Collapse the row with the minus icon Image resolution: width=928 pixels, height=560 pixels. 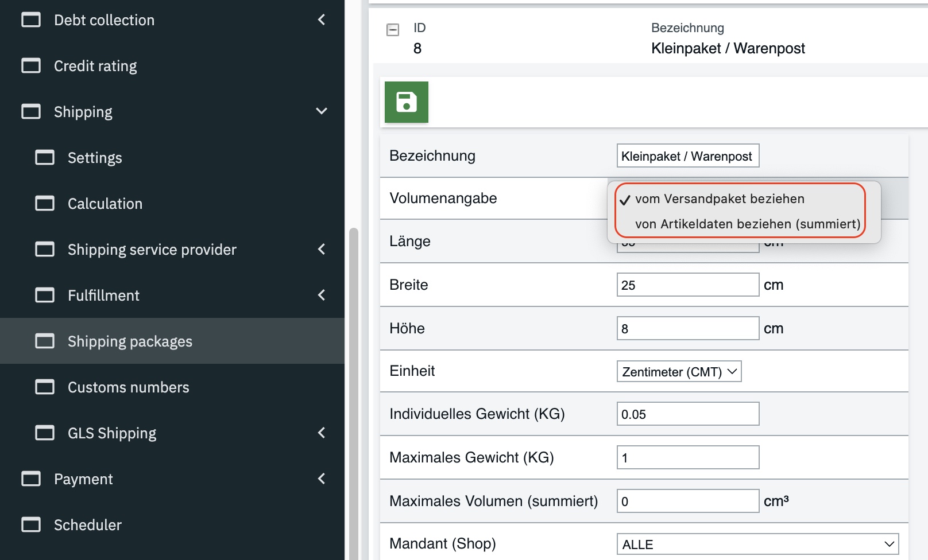pyautogui.click(x=393, y=30)
